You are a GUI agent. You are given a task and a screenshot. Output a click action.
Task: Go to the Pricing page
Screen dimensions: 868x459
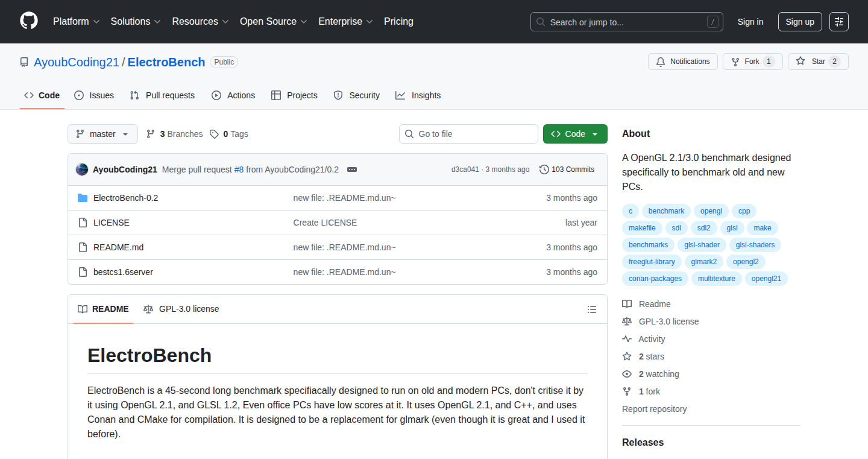tap(398, 22)
